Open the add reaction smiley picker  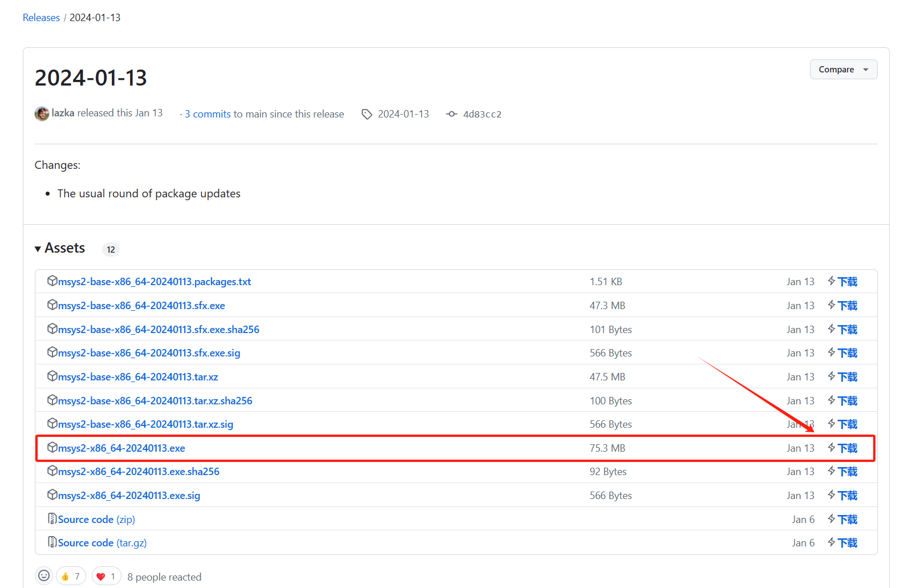[44, 576]
